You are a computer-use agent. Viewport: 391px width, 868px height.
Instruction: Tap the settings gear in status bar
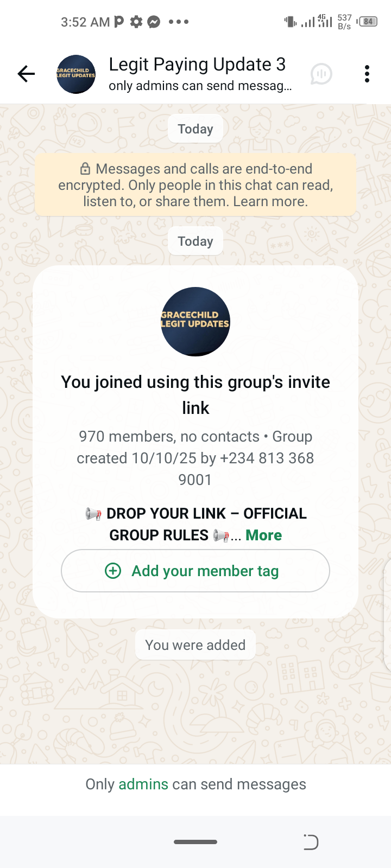(x=136, y=22)
